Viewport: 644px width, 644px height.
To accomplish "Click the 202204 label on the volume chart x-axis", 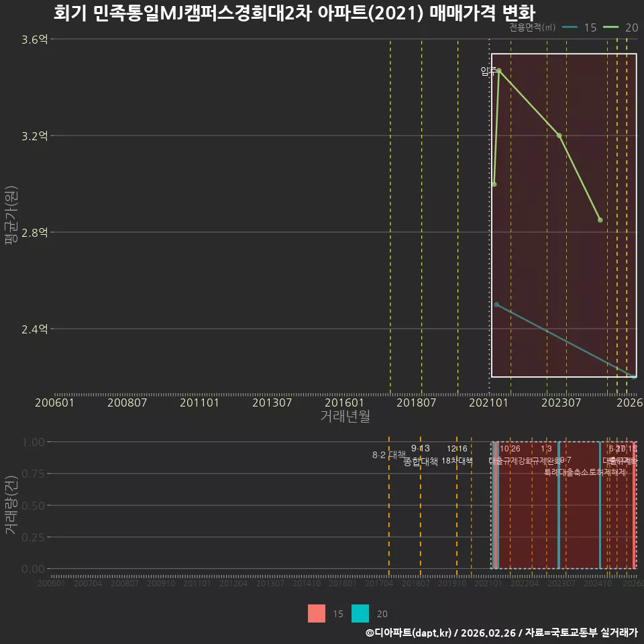I will pos(525,583).
